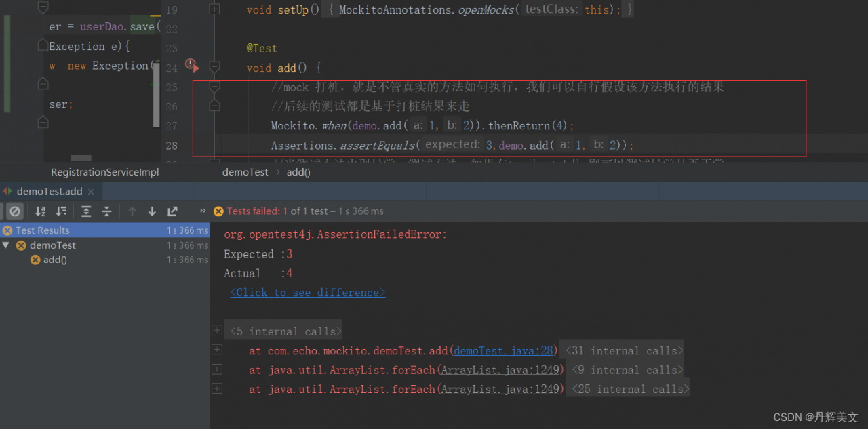Click the failed status icon next to demoTest
Screen dimensions: 868x429
21,245
